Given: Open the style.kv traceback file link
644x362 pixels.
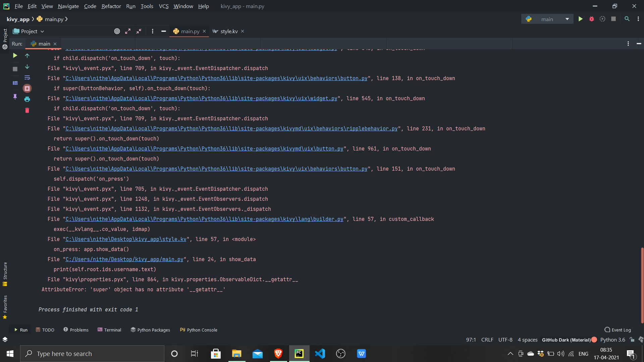Looking at the screenshot, I should click(126, 239).
